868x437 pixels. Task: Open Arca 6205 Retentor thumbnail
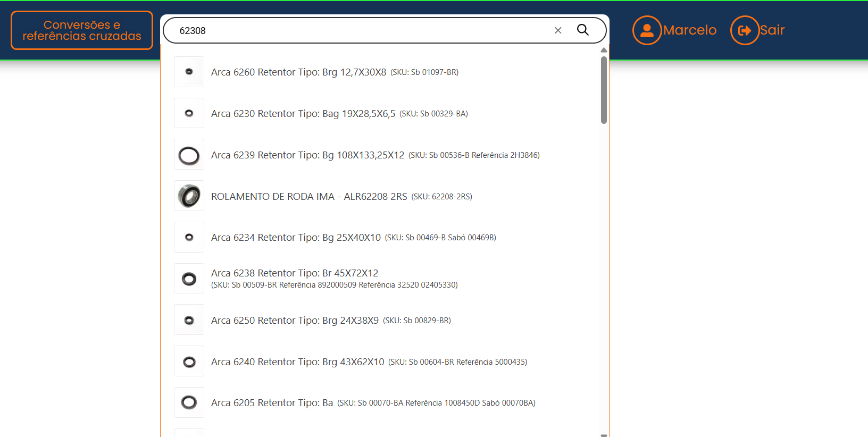coord(189,402)
